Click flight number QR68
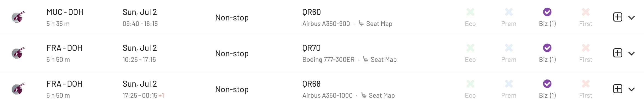Screen dimensions: 644x106 (x=311, y=84)
